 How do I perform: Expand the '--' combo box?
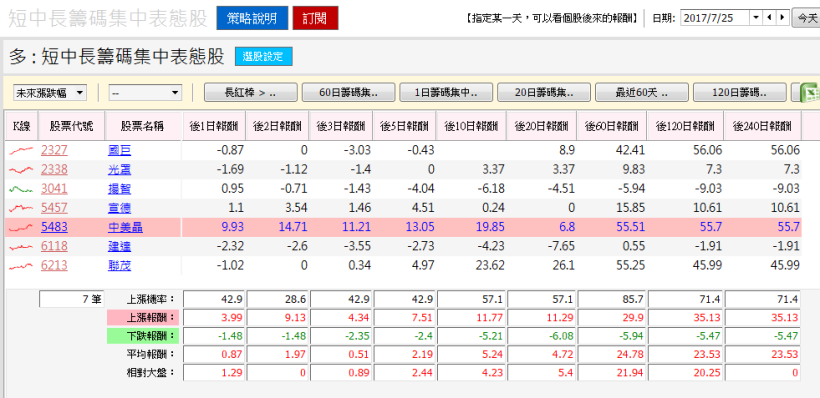145,93
